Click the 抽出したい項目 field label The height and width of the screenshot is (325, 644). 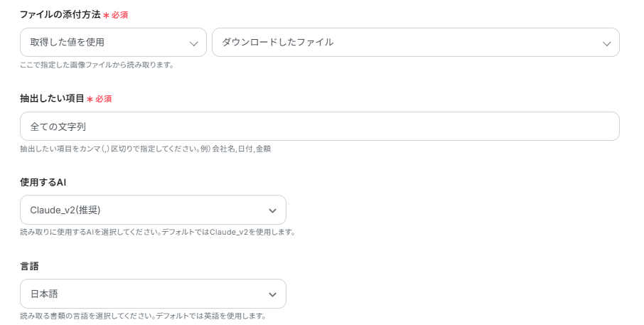[x=52, y=98]
